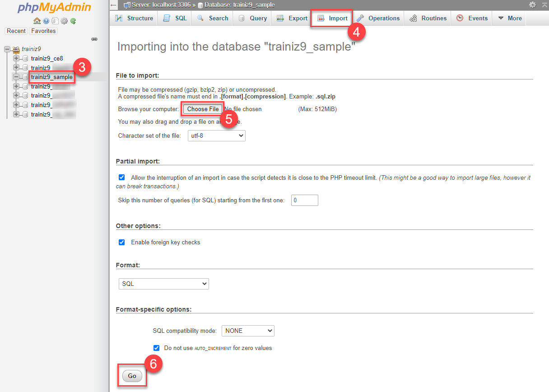Image resolution: width=549 pixels, height=392 pixels.
Task: Click Choose File to browse your computer
Action: (x=202, y=109)
